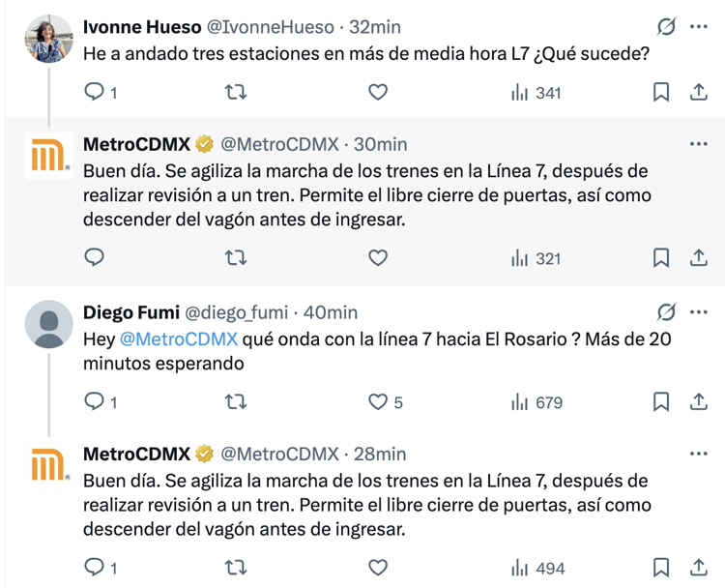The width and height of the screenshot is (725, 588).
Task: Click the @MetroCDMX mention in Diego Fumi's tweet
Action: point(178,339)
